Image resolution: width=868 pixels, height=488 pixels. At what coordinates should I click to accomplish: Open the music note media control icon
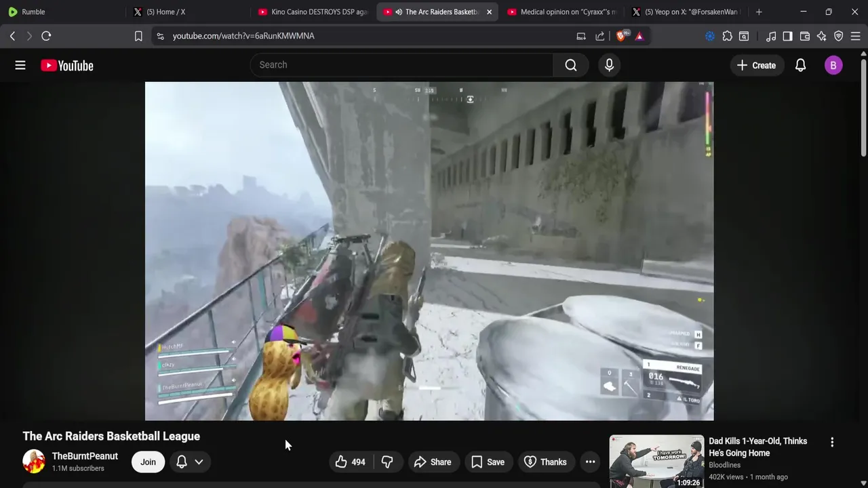[771, 36]
